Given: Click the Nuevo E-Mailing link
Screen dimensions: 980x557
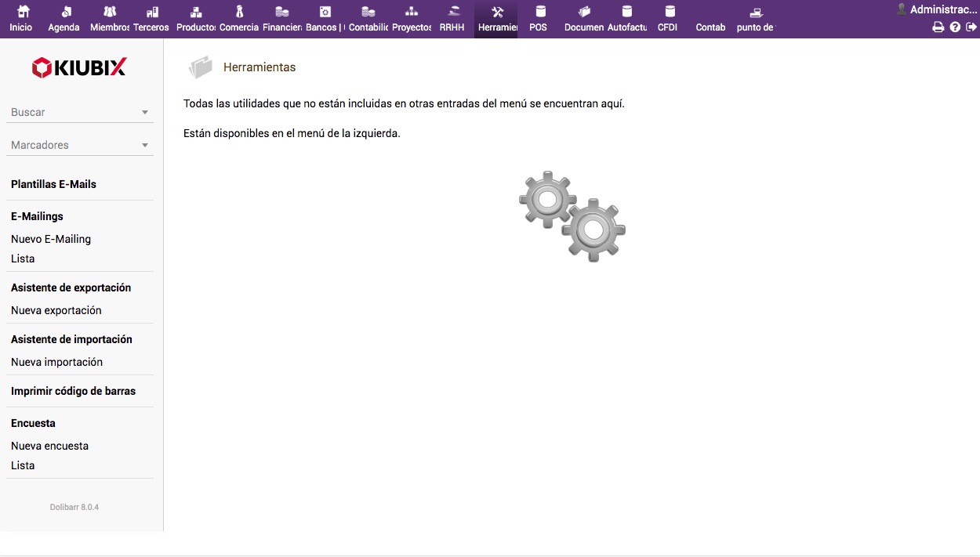Looking at the screenshot, I should click(x=51, y=239).
